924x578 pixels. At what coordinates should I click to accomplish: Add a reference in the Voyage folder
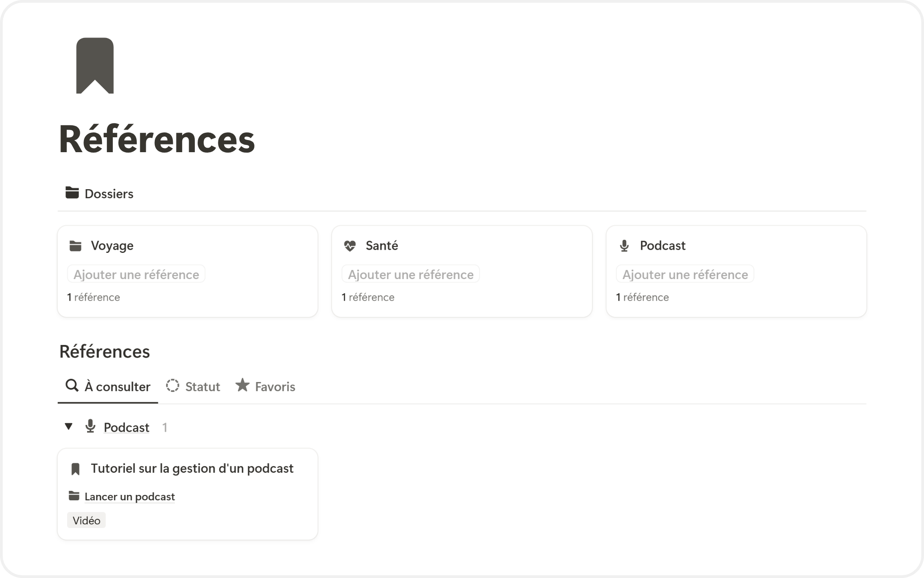click(x=136, y=275)
